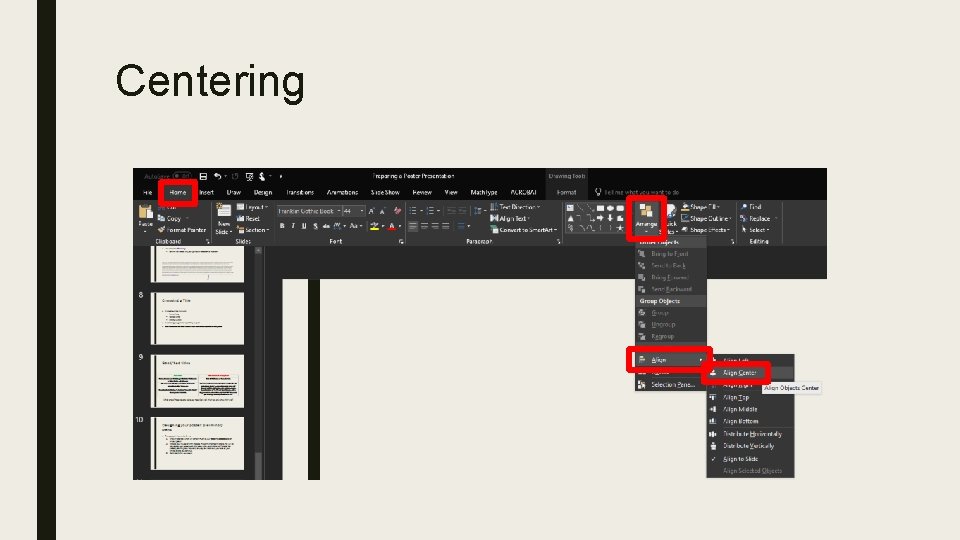Choose Align Center in submenu
The width and height of the screenshot is (960, 540).
point(740,373)
